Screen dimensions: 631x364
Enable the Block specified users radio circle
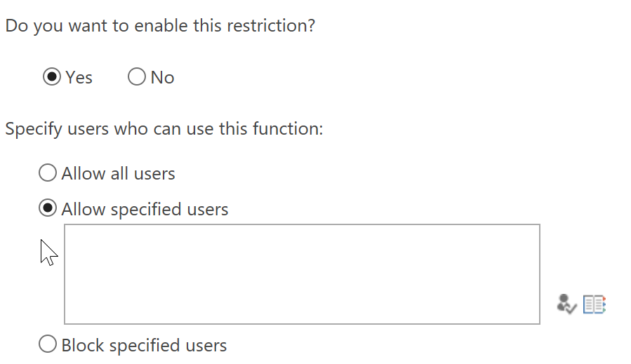(x=48, y=344)
